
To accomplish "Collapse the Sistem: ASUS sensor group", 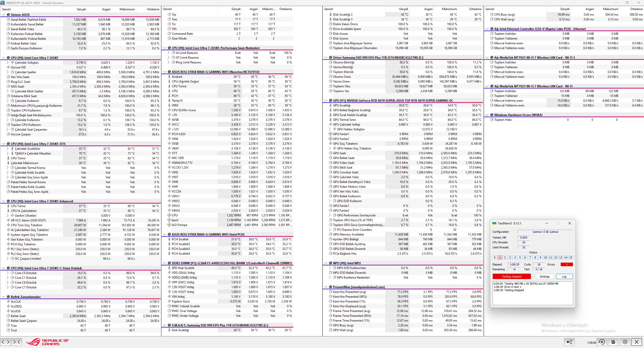I will [x=4, y=15].
